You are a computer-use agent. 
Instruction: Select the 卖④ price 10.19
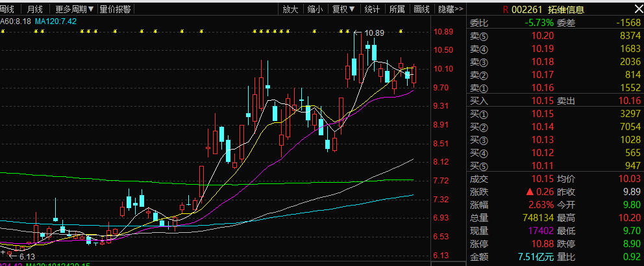[x=543, y=49]
